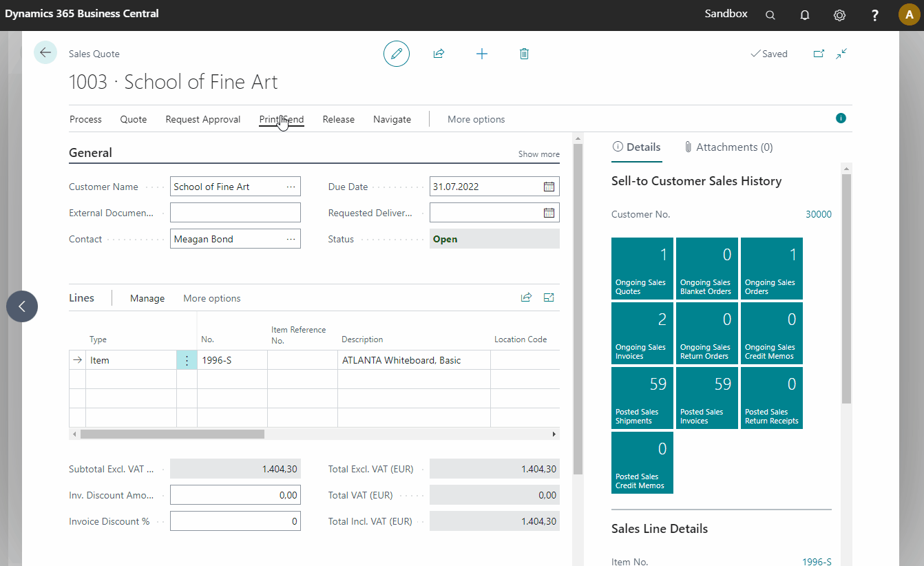Open Posted Sales Credit Memos tile
The height and width of the screenshot is (566, 924).
pyautogui.click(x=642, y=463)
